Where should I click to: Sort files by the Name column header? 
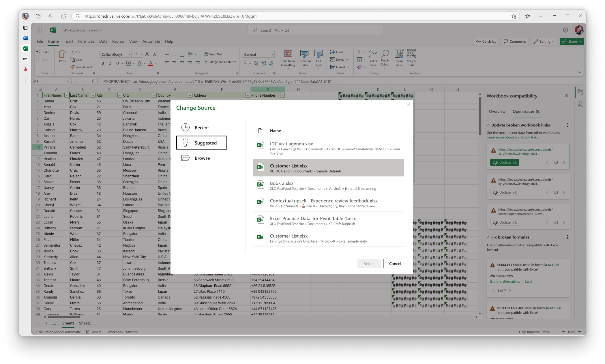[275, 131]
